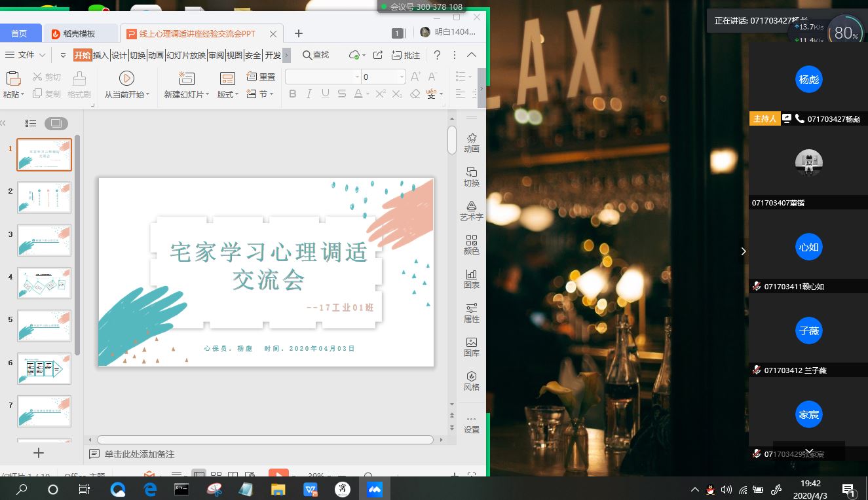Click the share/export icon
This screenshot has height=500, width=868.
pyautogui.click(x=378, y=55)
